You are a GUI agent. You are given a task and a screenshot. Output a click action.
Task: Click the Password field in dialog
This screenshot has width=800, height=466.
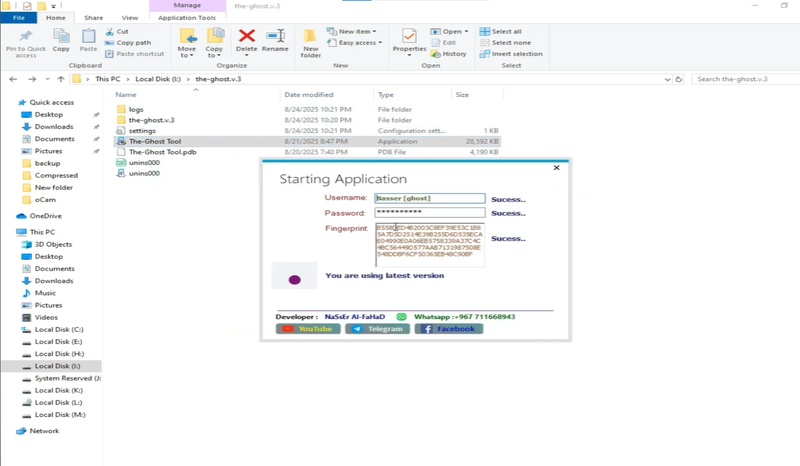[x=430, y=212]
